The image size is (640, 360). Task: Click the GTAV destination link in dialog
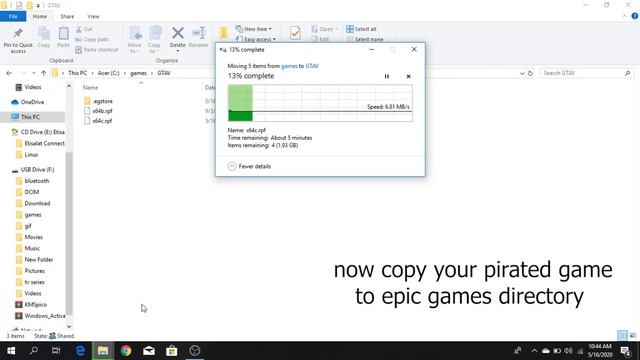pos(312,66)
